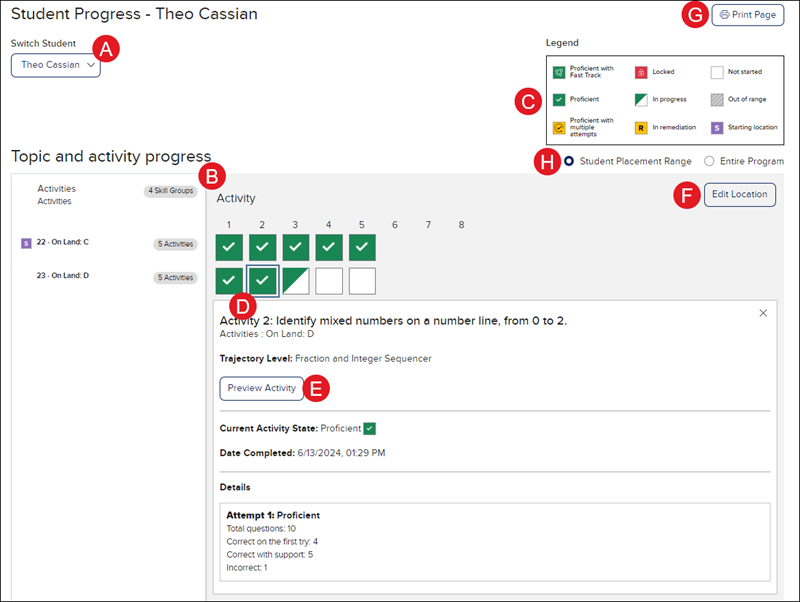
Task: Click the Preview Activity button
Action: coord(261,388)
